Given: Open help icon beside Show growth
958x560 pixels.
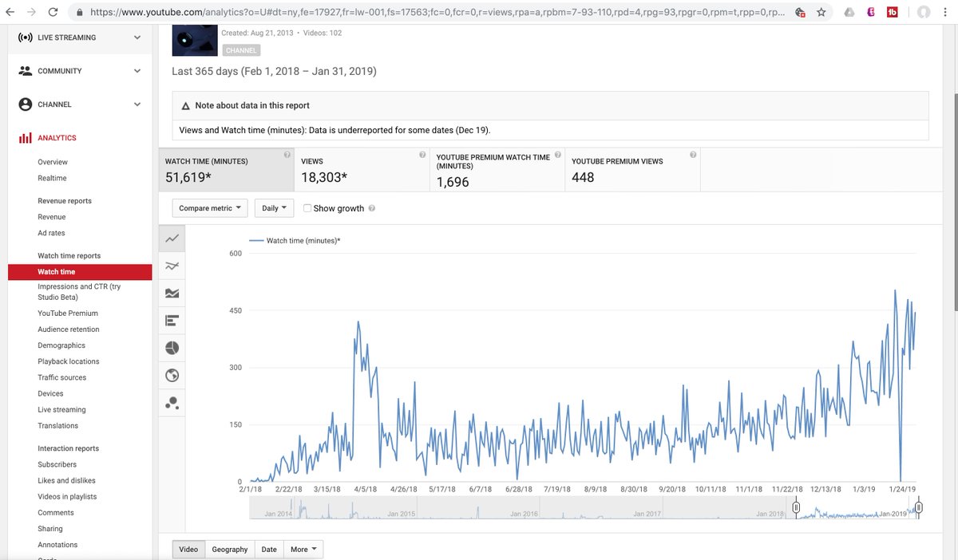Looking at the screenshot, I should pos(372,208).
